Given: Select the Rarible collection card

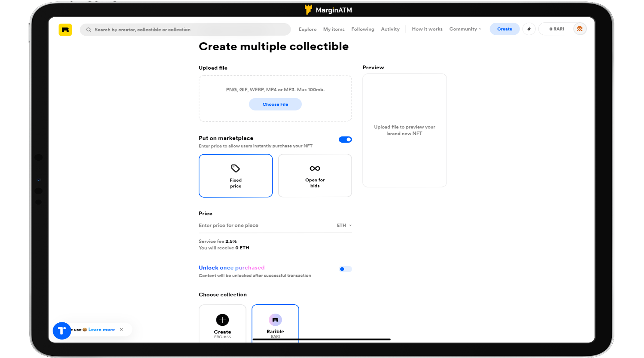Looking at the screenshot, I should (x=275, y=324).
